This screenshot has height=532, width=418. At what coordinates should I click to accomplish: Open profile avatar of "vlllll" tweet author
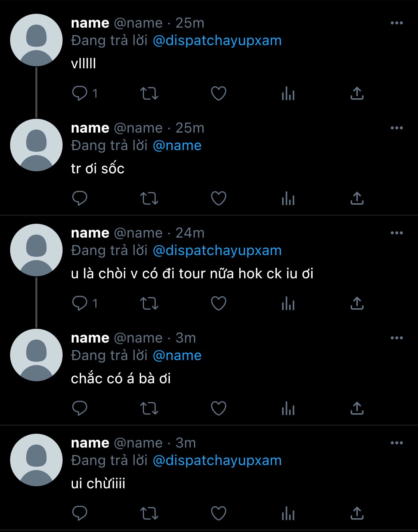pyautogui.click(x=36, y=40)
